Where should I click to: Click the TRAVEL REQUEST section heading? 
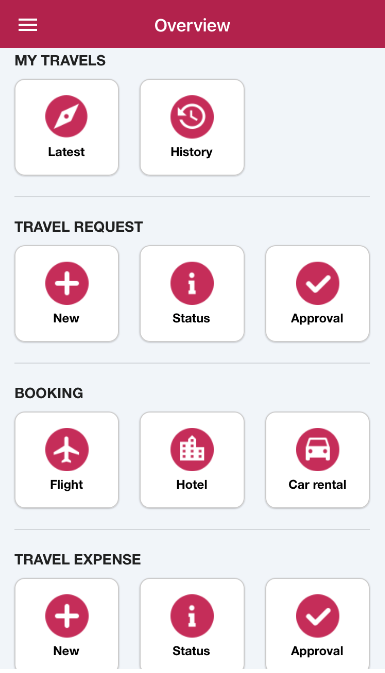pos(79,227)
